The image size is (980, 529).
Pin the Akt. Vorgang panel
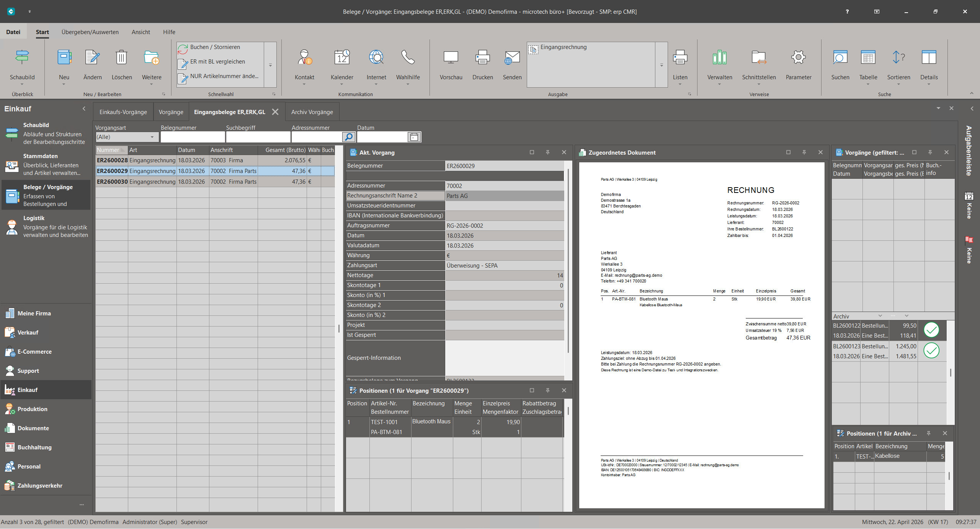[x=548, y=152]
